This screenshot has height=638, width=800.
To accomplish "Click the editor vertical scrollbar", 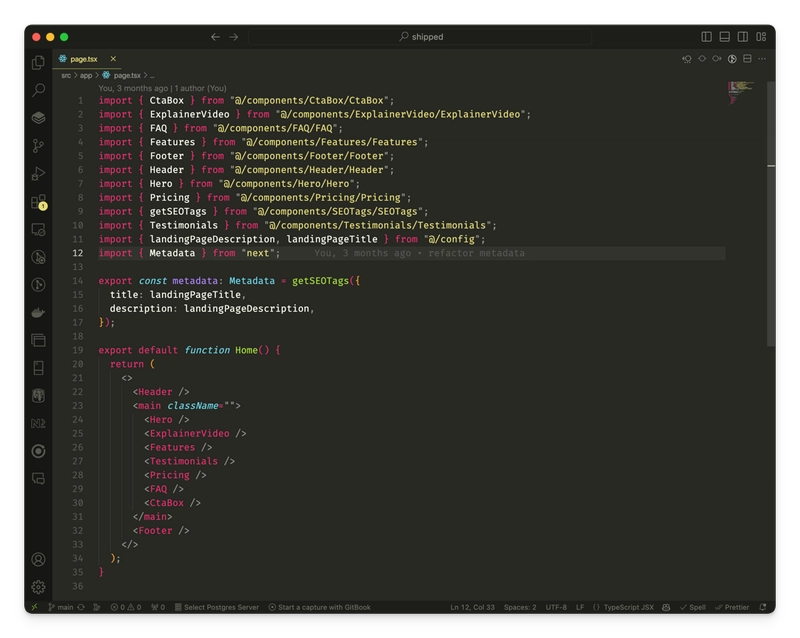I will [771, 214].
